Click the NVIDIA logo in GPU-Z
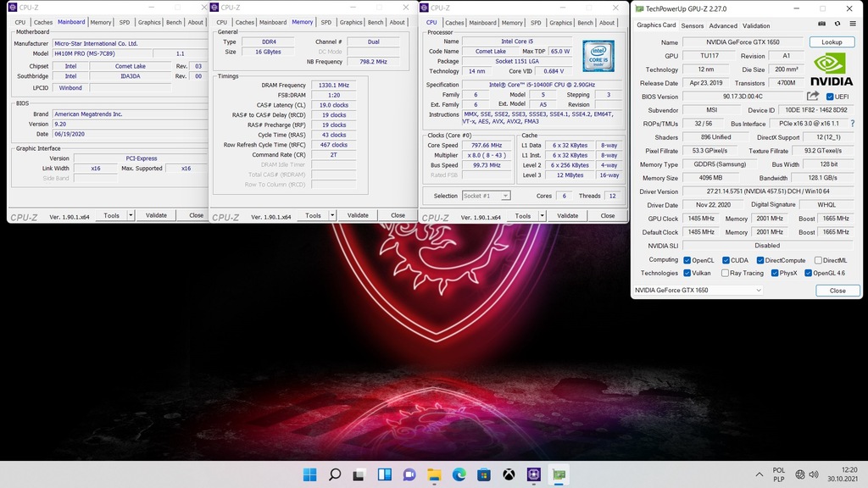 (x=832, y=69)
